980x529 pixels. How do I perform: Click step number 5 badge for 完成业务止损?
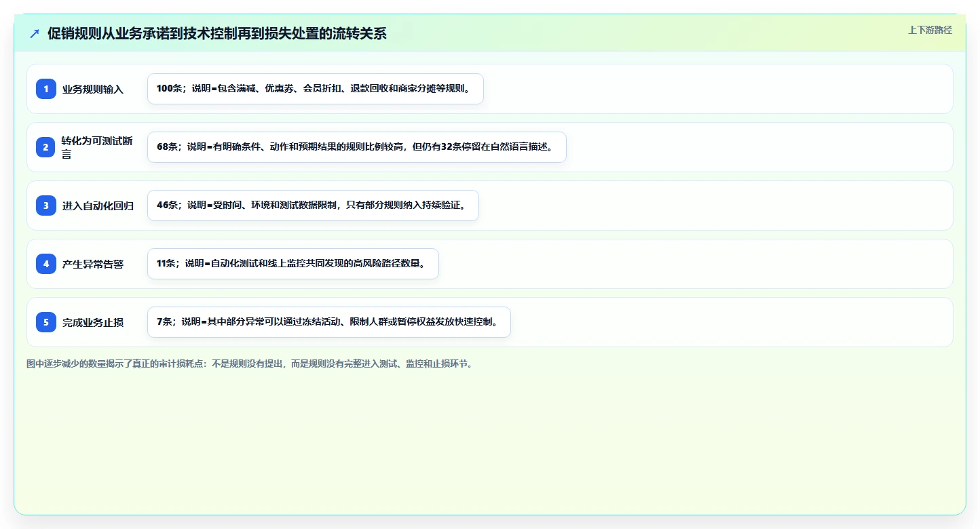click(x=46, y=322)
